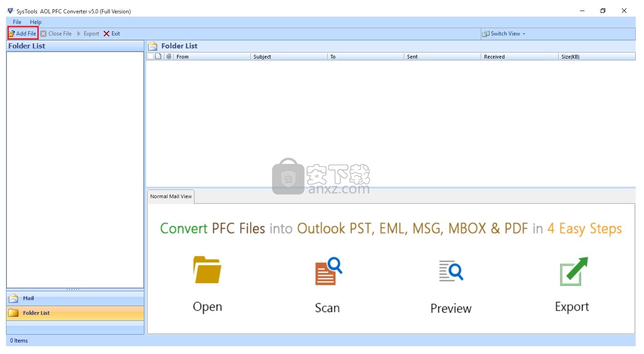Switch to the Mail navigation pane
Screen dimensions: 644x354
click(75, 298)
